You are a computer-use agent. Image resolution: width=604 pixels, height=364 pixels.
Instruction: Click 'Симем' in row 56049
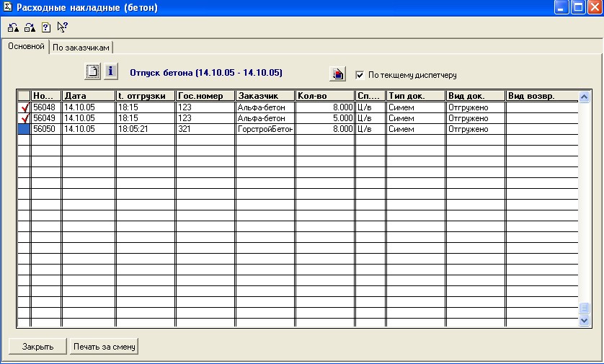click(x=416, y=118)
